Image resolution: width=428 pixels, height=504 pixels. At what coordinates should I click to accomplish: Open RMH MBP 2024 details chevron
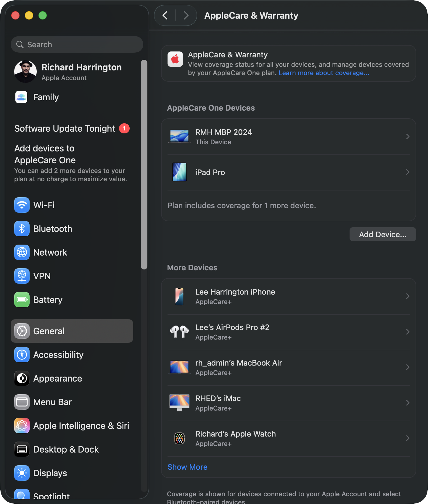click(408, 136)
